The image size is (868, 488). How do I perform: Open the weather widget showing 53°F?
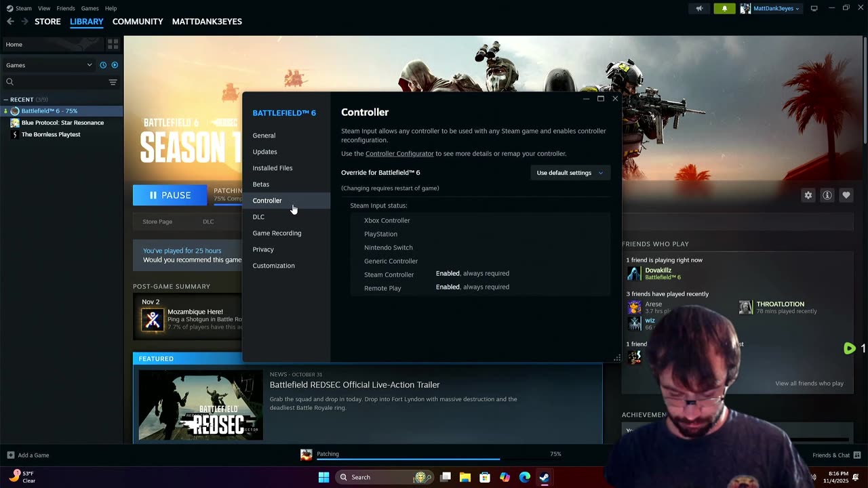tap(22, 476)
